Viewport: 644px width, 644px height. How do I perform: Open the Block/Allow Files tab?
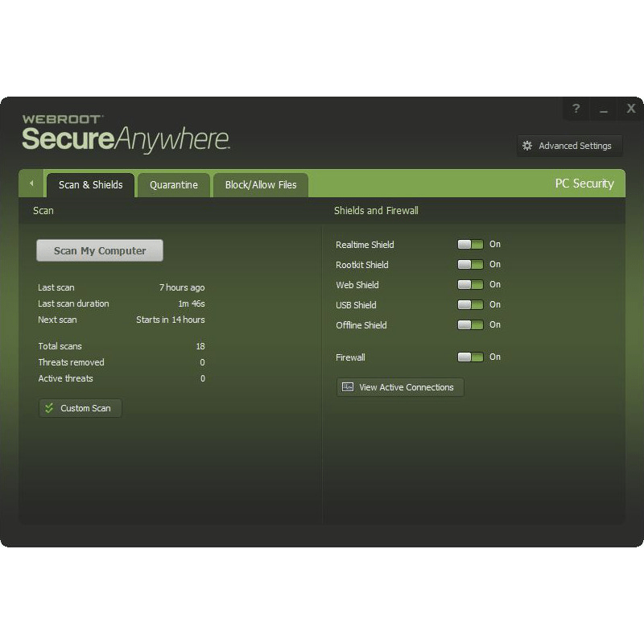pyautogui.click(x=261, y=185)
